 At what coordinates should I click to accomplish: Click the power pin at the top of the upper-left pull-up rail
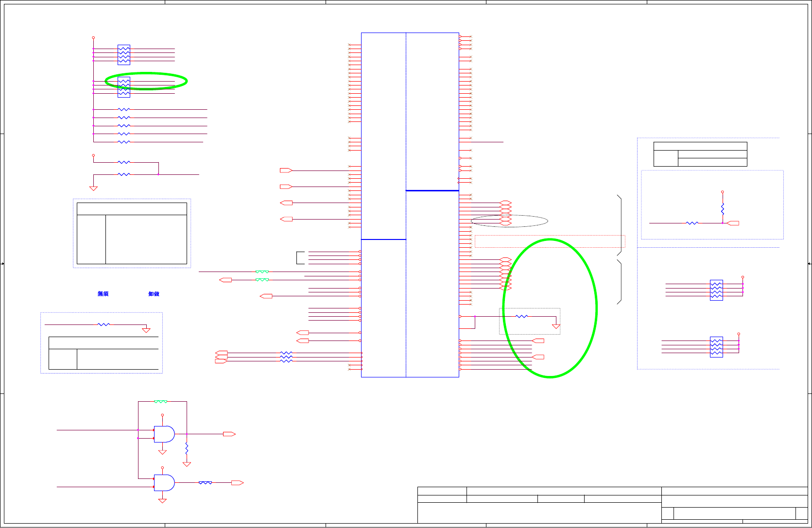(x=93, y=37)
